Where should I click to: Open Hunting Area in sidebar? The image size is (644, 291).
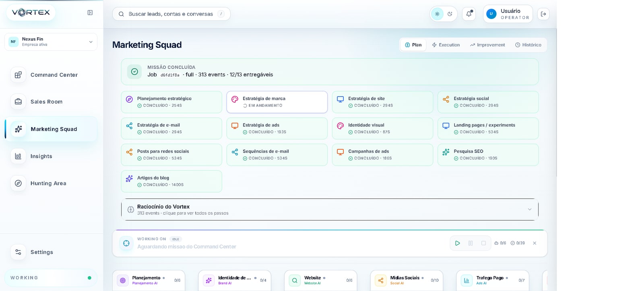(x=51, y=183)
